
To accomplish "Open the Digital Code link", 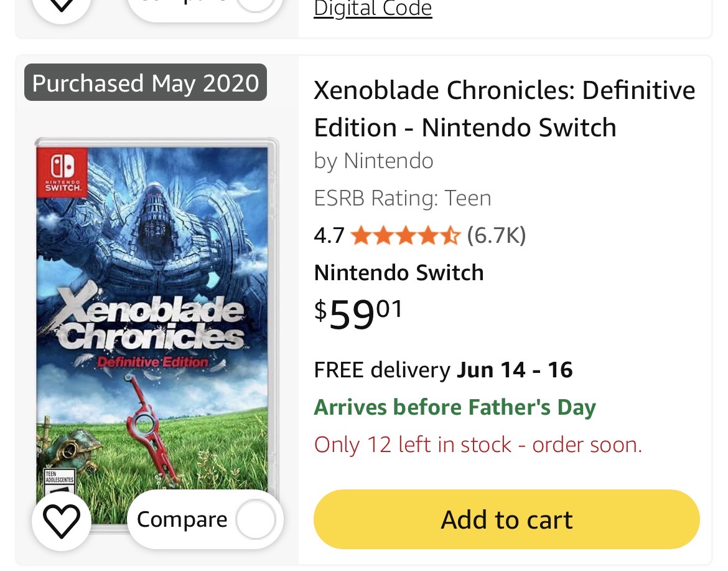I will (373, 8).
